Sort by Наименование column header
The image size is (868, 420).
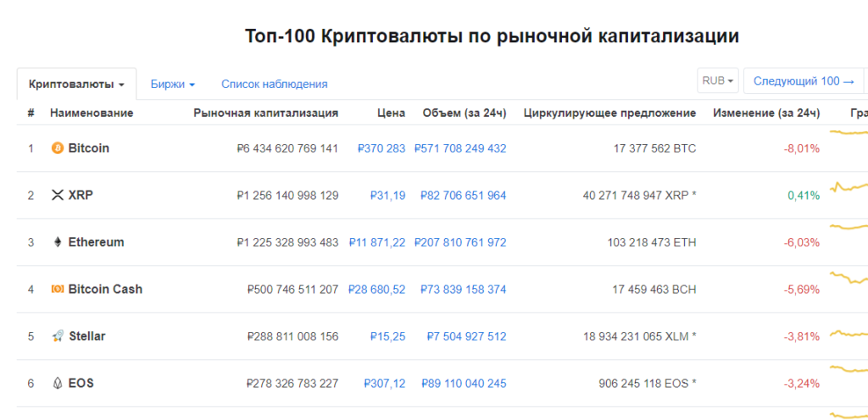pyautogui.click(x=92, y=113)
